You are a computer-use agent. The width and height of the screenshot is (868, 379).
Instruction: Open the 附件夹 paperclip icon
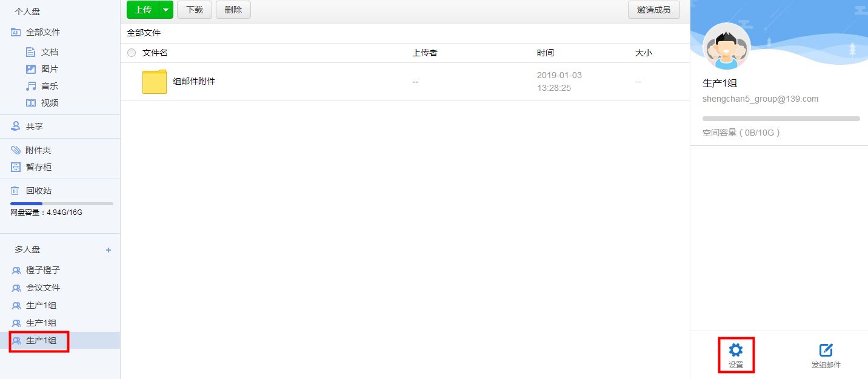point(15,150)
